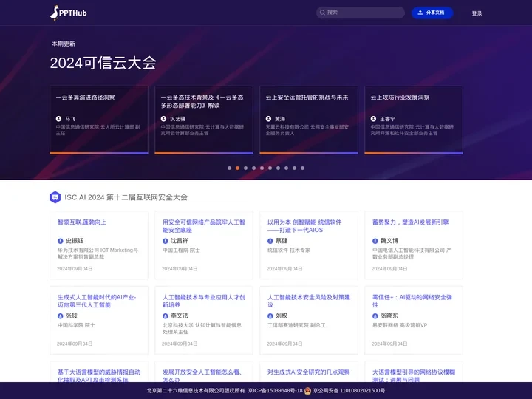
Task: Click avatar icon beside 史振钰
Action: click(x=61, y=241)
